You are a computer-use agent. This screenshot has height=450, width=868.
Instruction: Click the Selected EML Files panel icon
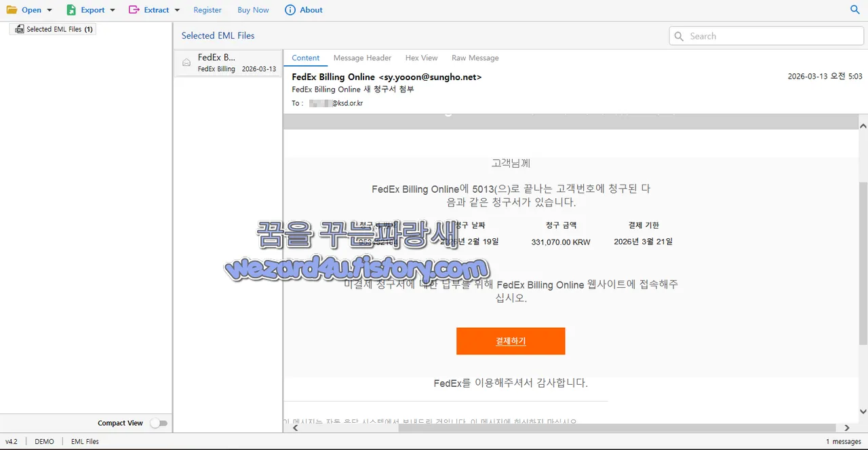pyautogui.click(x=19, y=29)
